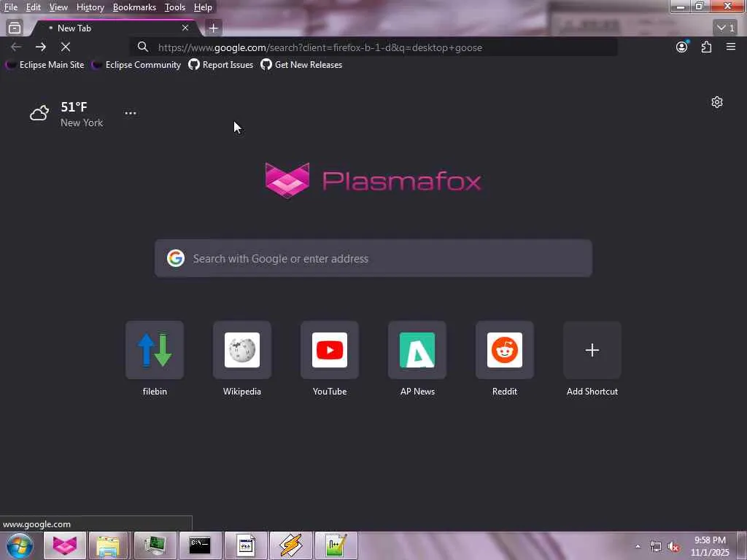Open the History menu
This screenshot has width=747, height=560.
click(90, 7)
